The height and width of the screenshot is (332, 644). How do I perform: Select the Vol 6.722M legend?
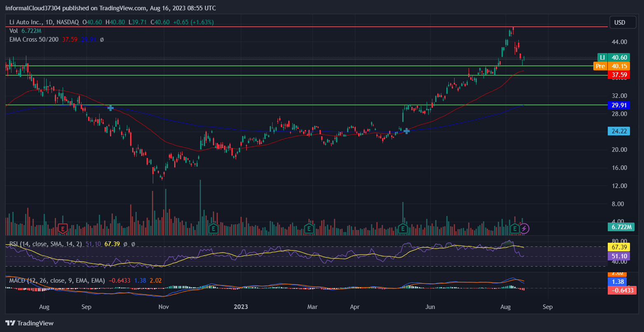[26, 31]
